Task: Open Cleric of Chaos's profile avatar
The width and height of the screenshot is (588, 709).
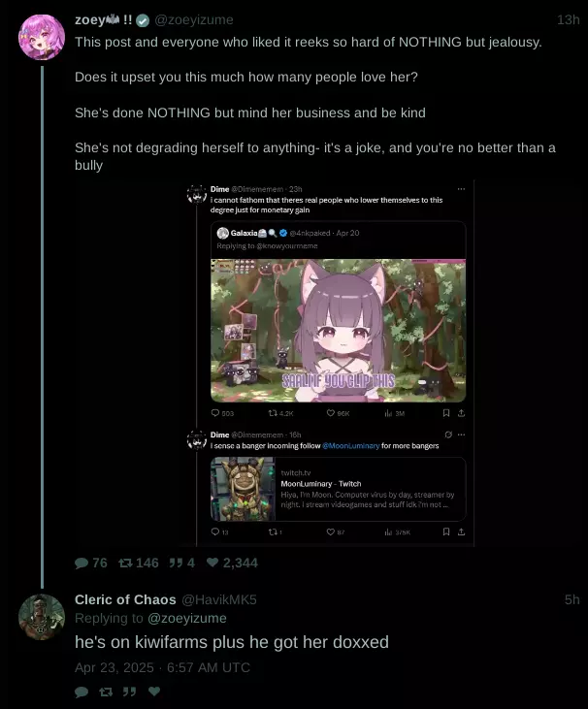Action: point(42,617)
